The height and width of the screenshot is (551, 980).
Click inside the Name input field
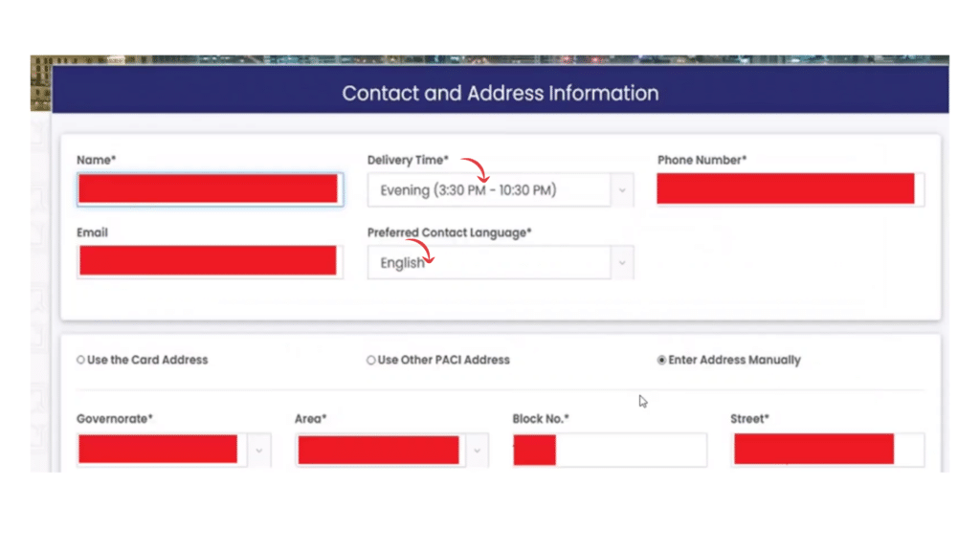pyautogui.click(x=209, y=188)
